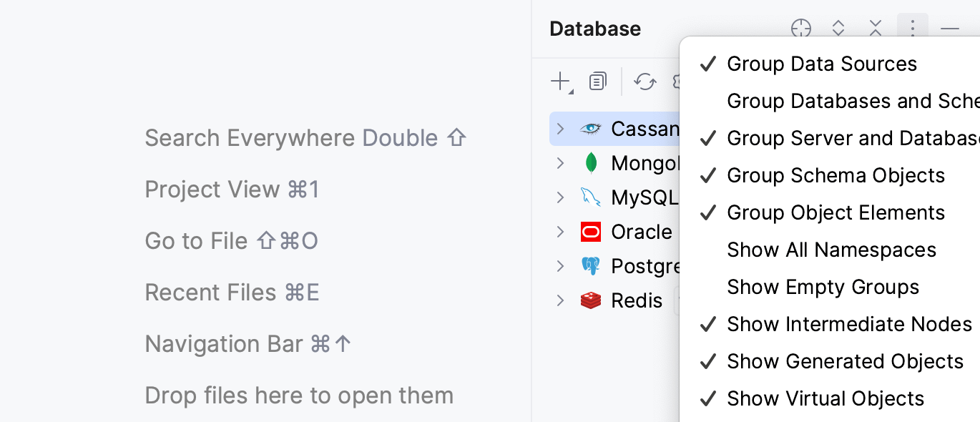Enable Show All Namespaces option
Screen dimensions: 980x422
[831, 250]
